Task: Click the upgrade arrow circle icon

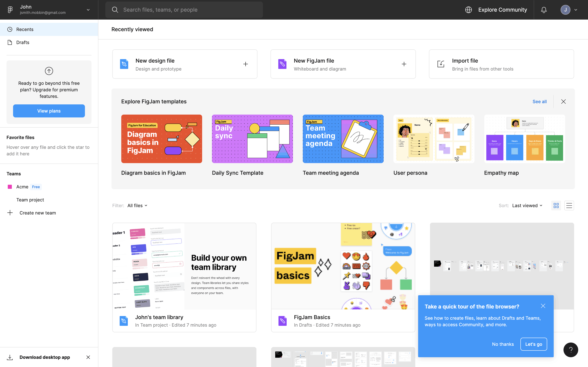Action: (49, 71)
